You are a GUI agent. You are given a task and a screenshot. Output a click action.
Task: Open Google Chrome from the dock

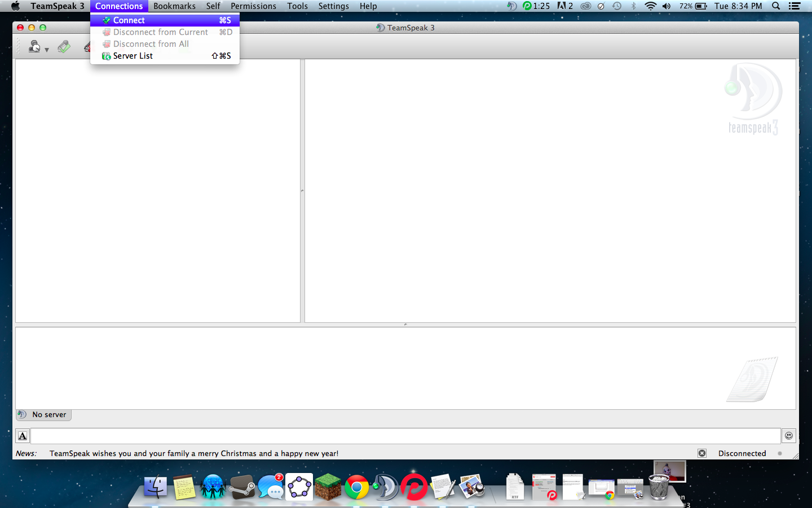point(357,488)
